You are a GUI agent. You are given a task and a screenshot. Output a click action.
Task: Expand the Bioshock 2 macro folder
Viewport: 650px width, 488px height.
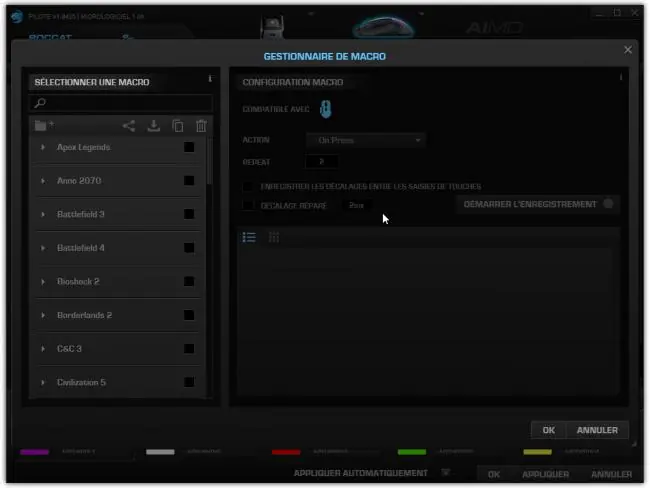(43, 282)
